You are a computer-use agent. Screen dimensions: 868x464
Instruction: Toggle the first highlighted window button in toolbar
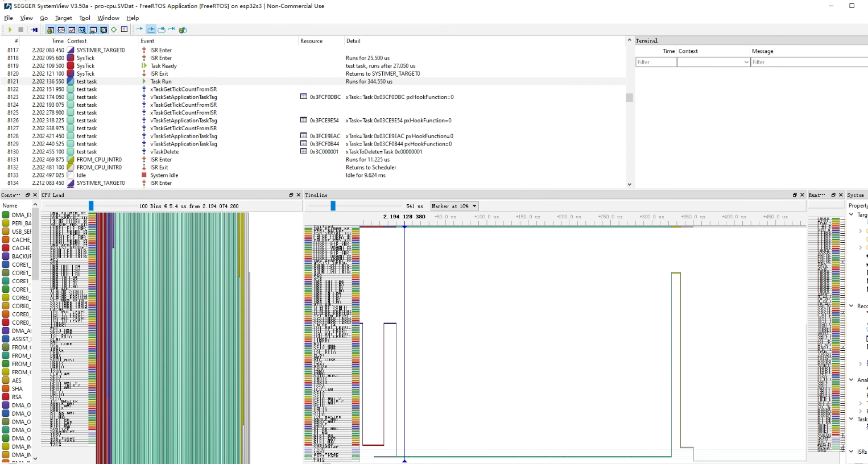[50, 30]
